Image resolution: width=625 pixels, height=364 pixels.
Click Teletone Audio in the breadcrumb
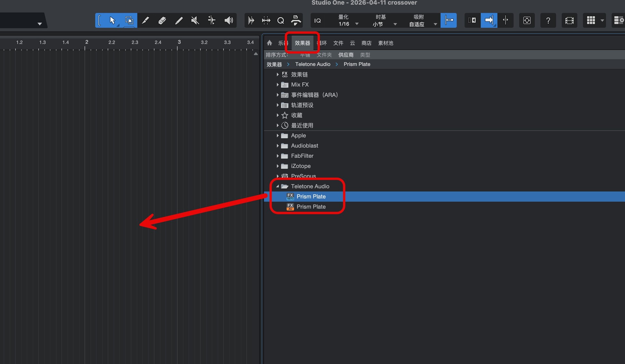pos(312,64)
